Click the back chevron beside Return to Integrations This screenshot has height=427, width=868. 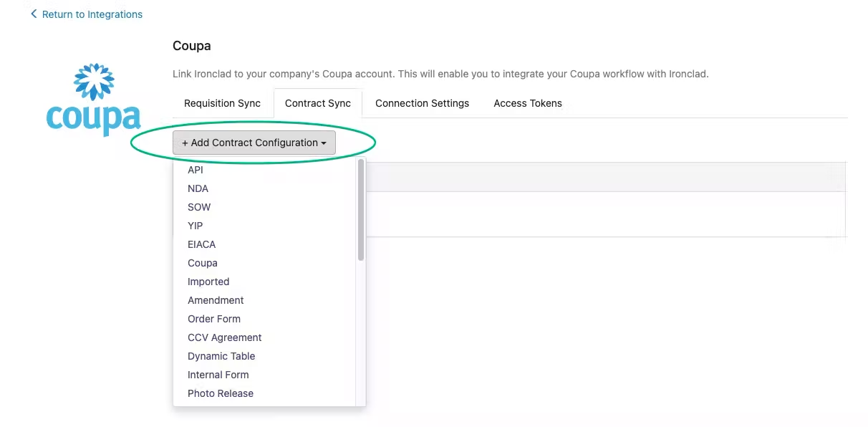(x=34, y=14)
